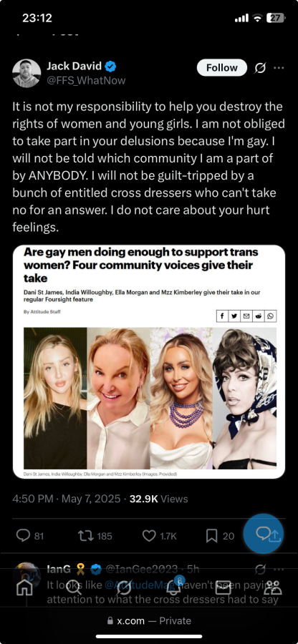Viewport: 298px width, 644px height.
Task: Go to the Home tab
Action: 24,587
